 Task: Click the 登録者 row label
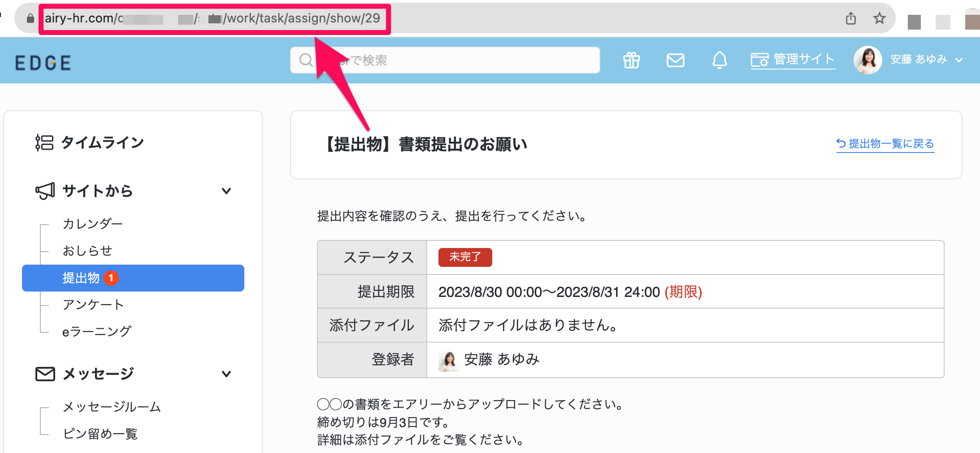point(393,360)
